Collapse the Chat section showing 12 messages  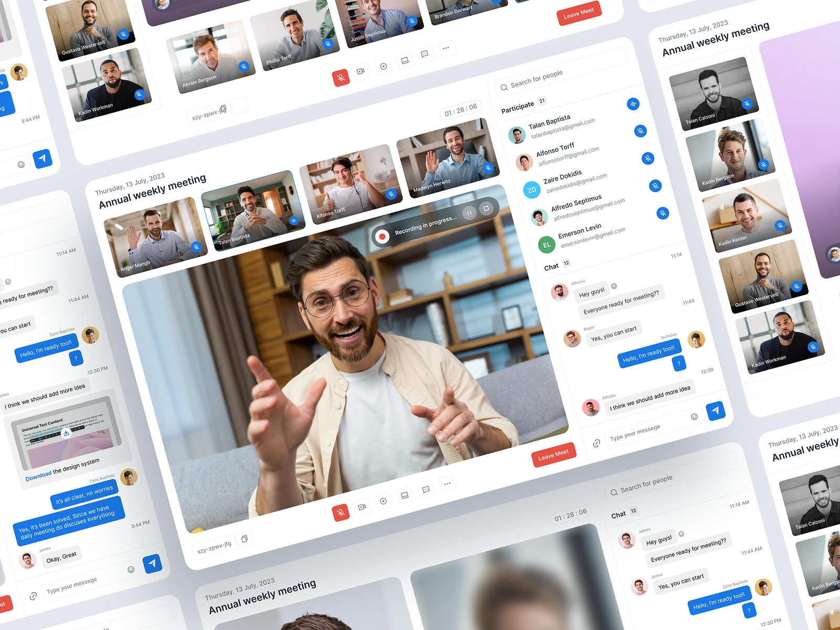553,266
